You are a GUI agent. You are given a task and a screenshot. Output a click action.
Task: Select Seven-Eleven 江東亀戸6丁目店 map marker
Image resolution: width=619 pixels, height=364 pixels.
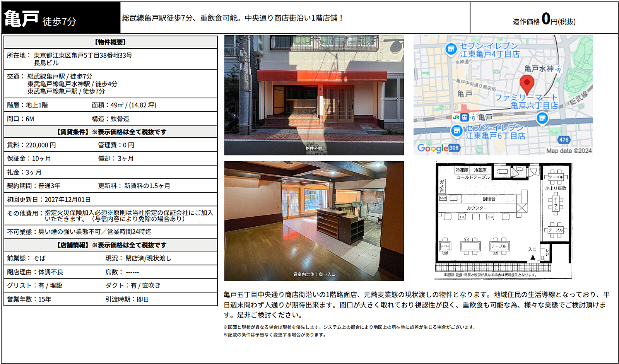click(457, 131)
